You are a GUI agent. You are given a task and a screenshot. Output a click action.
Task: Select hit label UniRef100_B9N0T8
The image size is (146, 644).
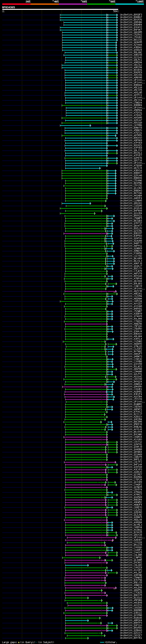131,128
